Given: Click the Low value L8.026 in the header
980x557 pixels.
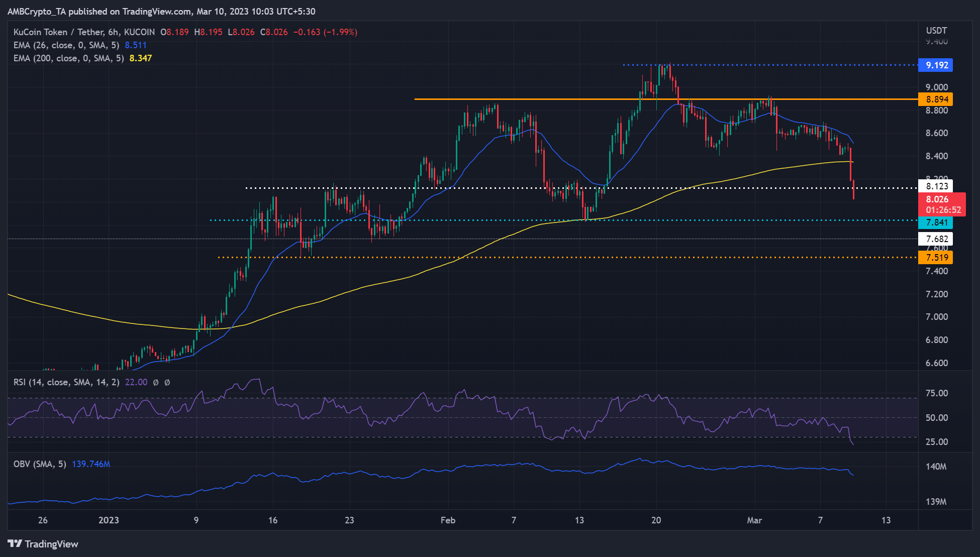Looking at the screenshot, I should [241, 32].
